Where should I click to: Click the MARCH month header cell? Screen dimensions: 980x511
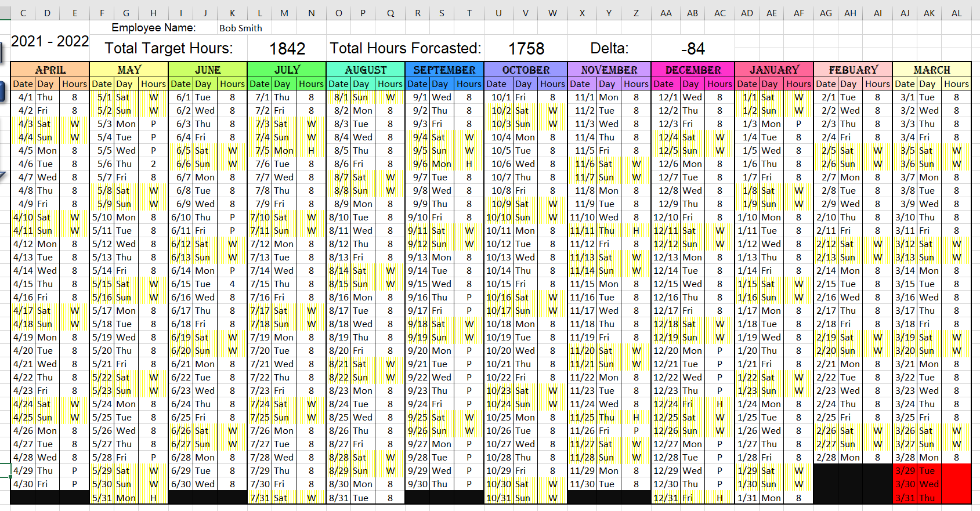pyautogui.click(x=931, y=70)
